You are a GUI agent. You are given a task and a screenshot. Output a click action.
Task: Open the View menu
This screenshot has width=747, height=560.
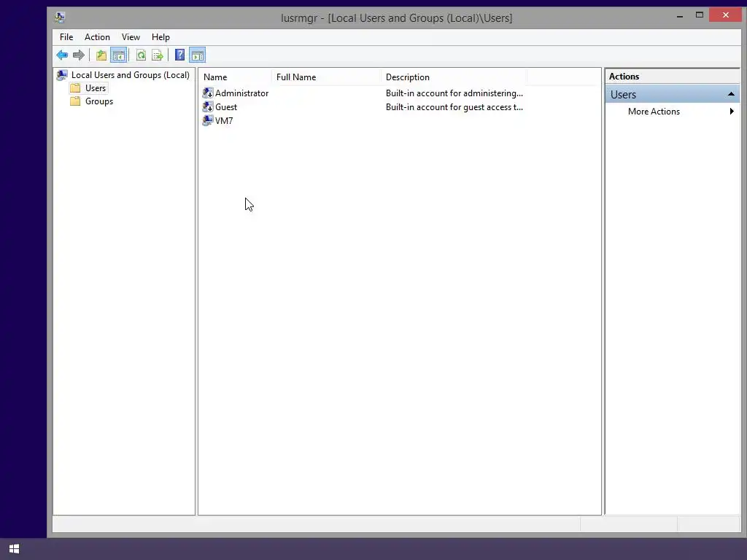pyautogui.click(x=131, y=37)
